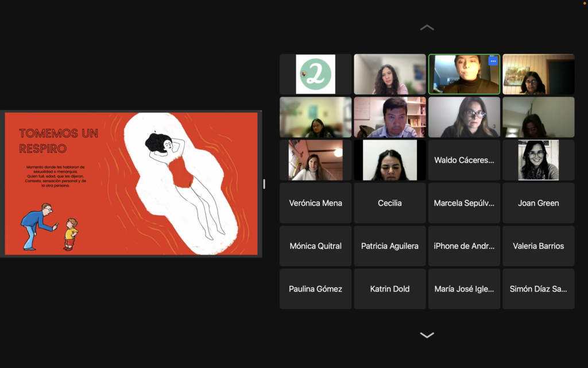Click the Cecilia participant tile
588x368 pixels.
pos(390,203)
